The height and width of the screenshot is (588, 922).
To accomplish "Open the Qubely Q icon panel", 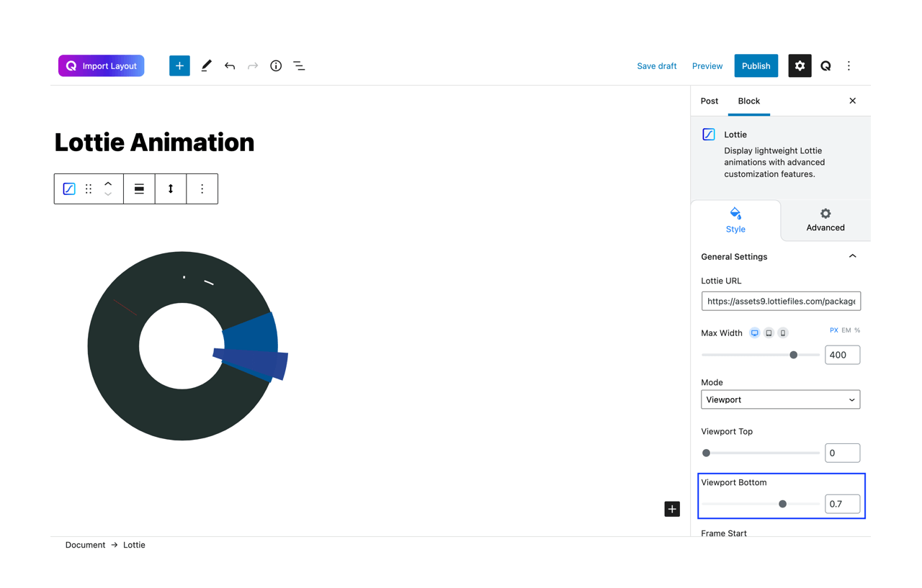I will pyautogui.click(x=825, y=65).
